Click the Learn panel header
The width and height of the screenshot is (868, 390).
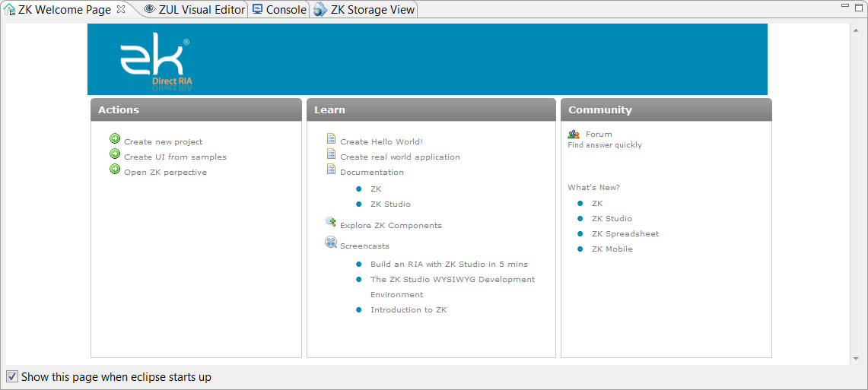(x=431, y=109)
